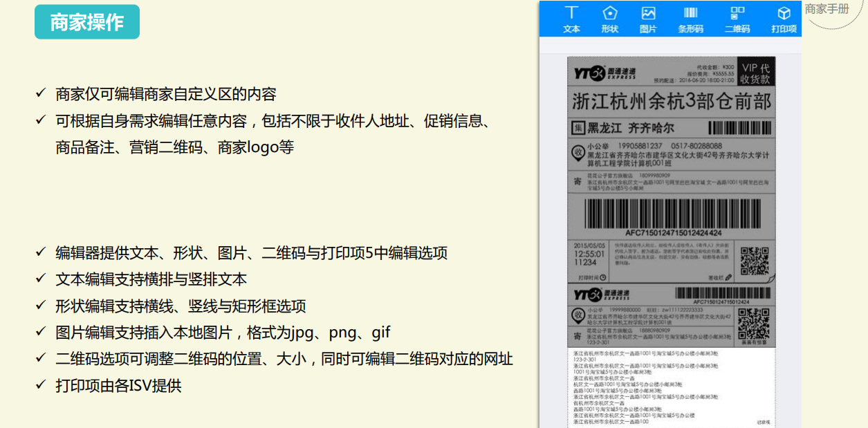Choose the 图片 image tool
The height and width of the screenshot is (428, 868).
(x=648, y=19)
